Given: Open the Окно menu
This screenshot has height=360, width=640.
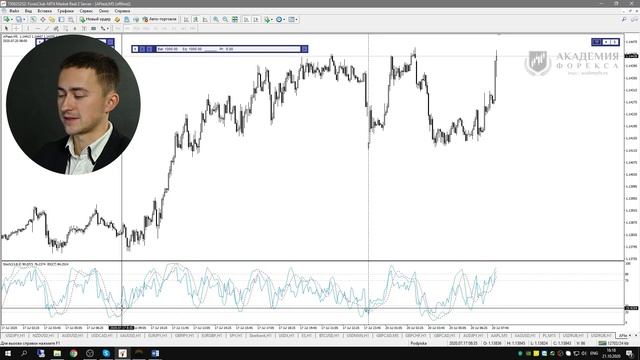Looking at the screenshot, I should pyautogui.click(x=104, y=11).
